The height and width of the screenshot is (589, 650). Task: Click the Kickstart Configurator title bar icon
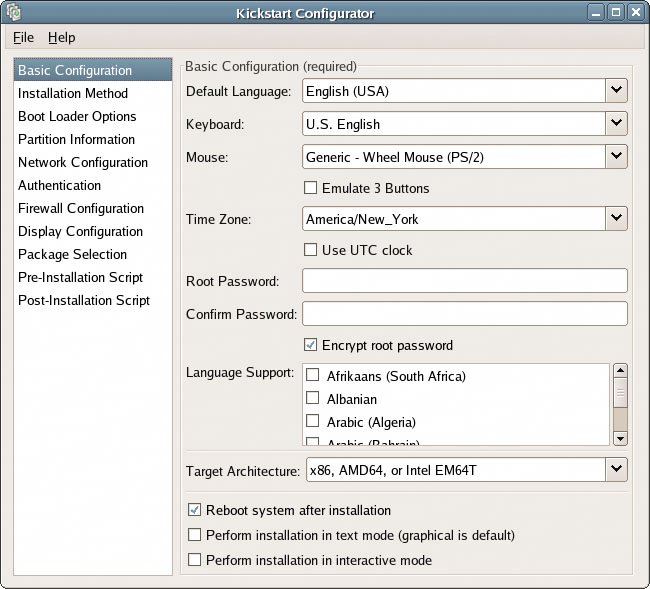[14, 13]
